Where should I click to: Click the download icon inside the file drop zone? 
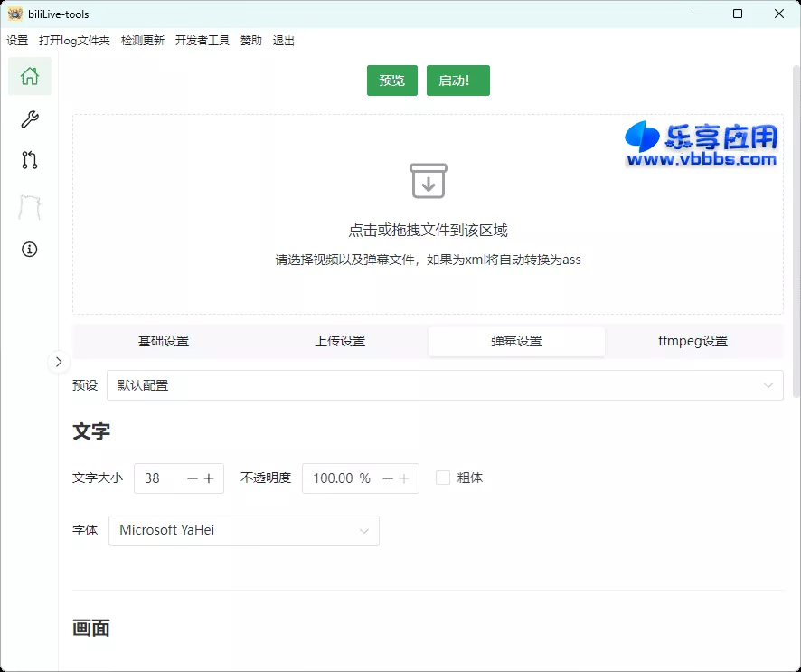coord(429,181)
